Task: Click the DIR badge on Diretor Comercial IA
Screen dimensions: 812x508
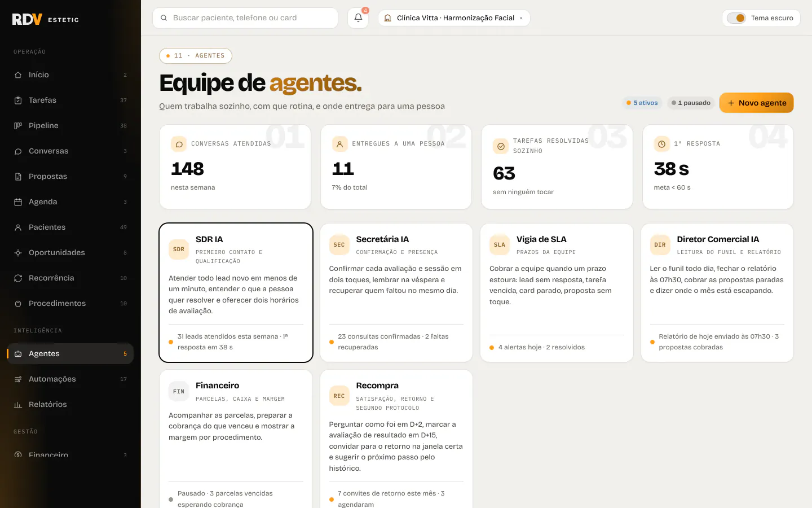Action: (x=660, y=245)
